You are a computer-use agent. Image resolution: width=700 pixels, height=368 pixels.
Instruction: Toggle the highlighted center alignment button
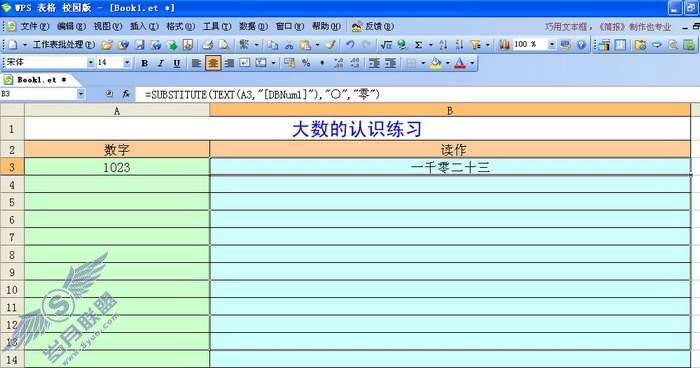[x=213, y=63]
